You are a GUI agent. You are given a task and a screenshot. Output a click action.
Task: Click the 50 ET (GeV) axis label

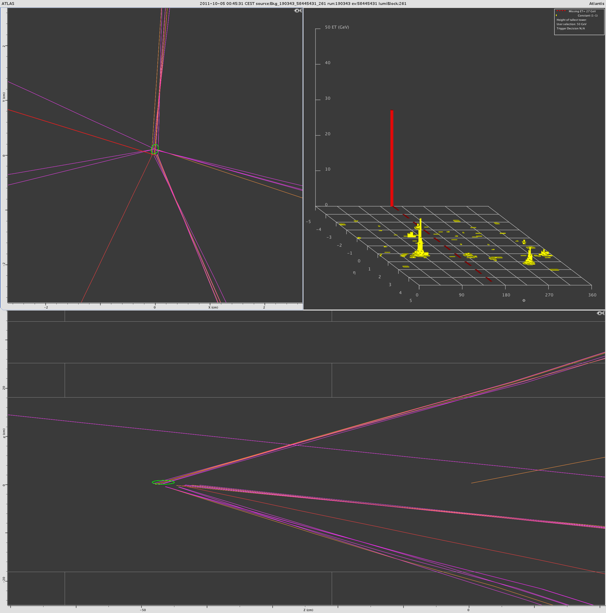(x=336, y=27)
